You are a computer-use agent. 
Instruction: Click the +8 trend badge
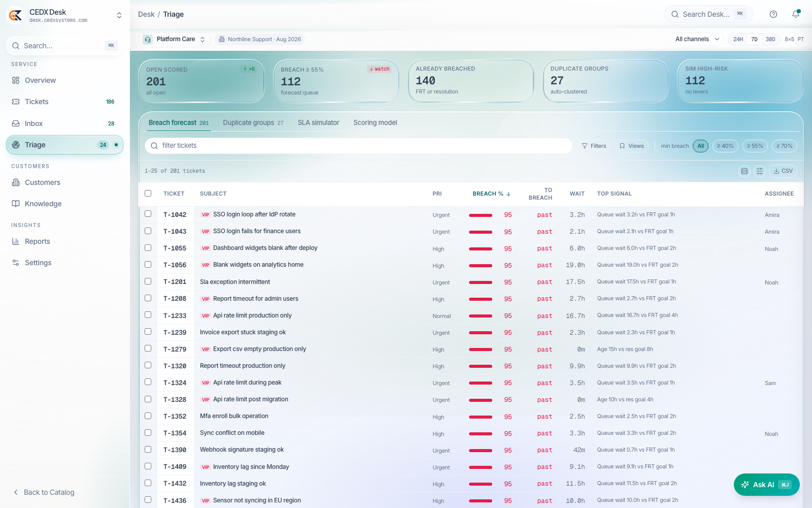[x=249, y=69]
